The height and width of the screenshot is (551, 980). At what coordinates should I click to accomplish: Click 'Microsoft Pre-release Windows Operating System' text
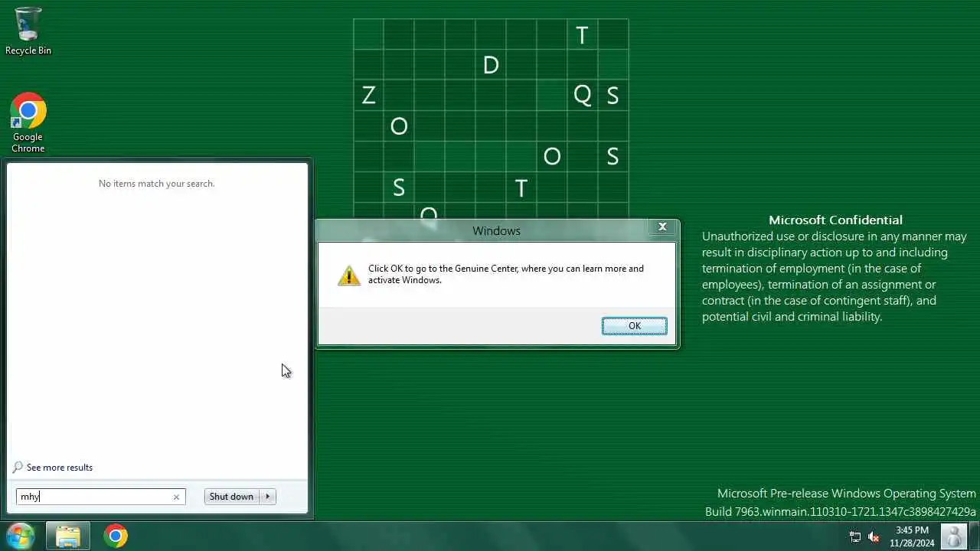click(x=847, y=494)
